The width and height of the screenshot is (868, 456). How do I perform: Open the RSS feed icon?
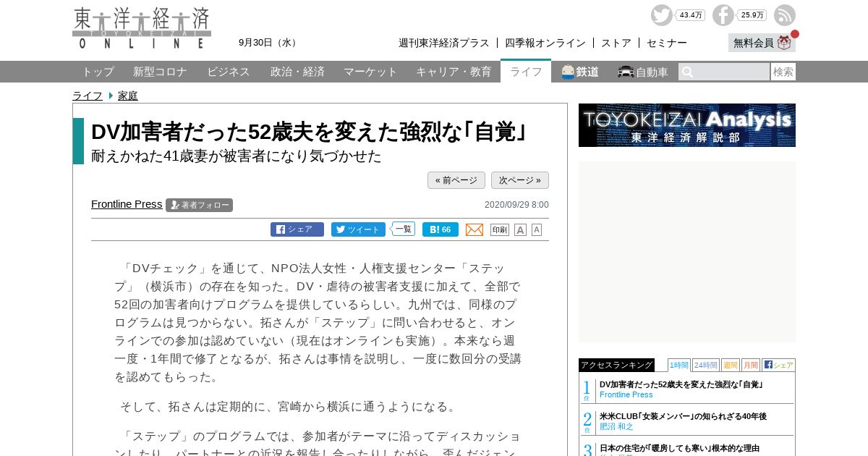coord(785,15)
